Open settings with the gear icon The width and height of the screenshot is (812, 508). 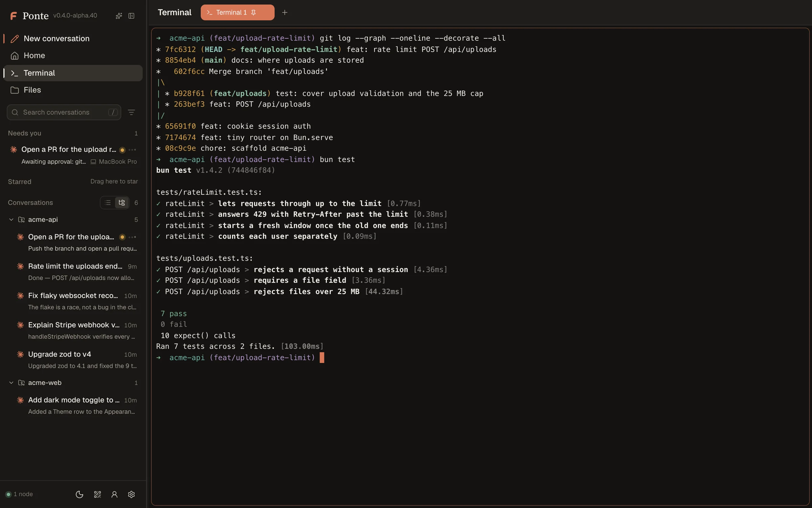(x=132, y=494)
